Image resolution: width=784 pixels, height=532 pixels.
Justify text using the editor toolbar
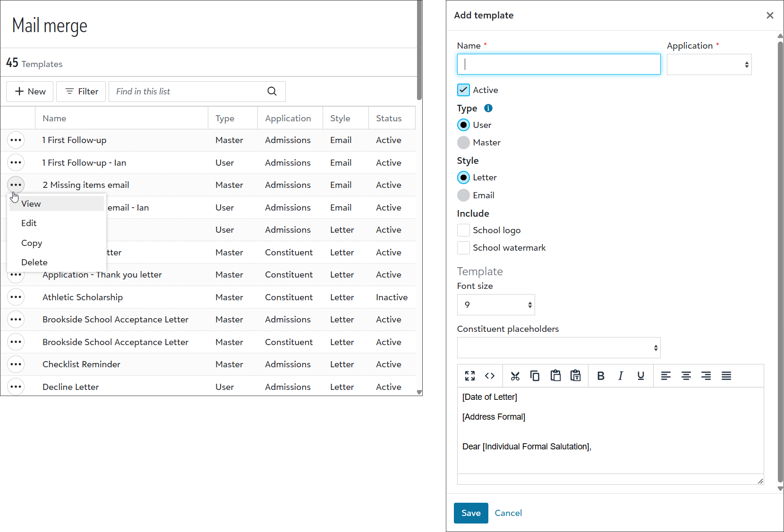[x=726, y=376]
